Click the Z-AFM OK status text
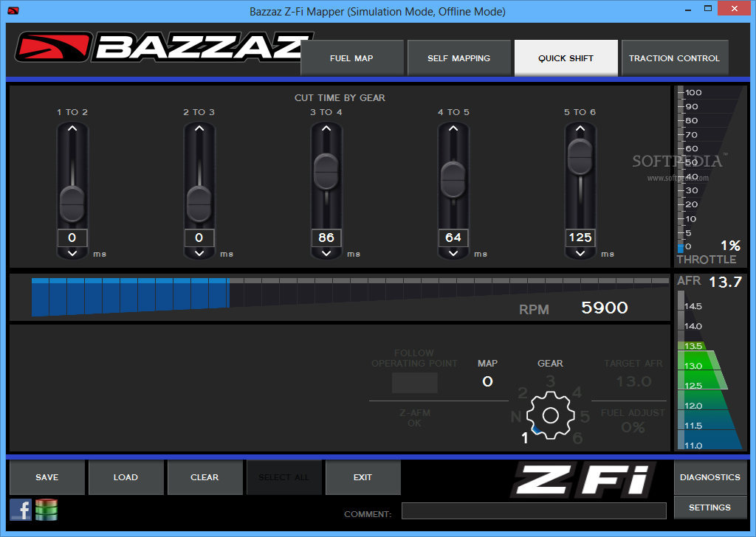The height and width of the screenshot is (537, 756). (415, 418)
